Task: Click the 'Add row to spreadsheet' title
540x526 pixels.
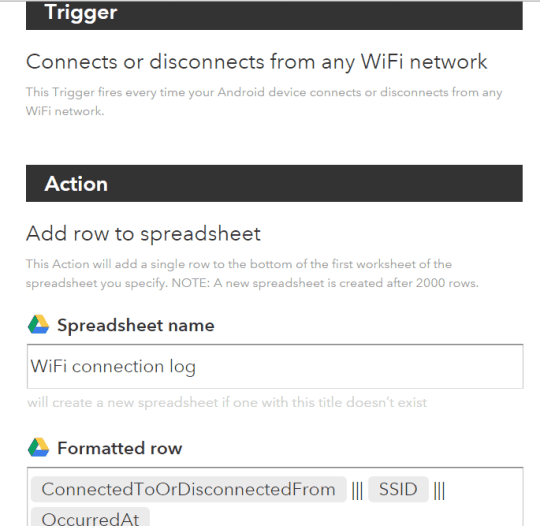Action: tap(143, 234)
